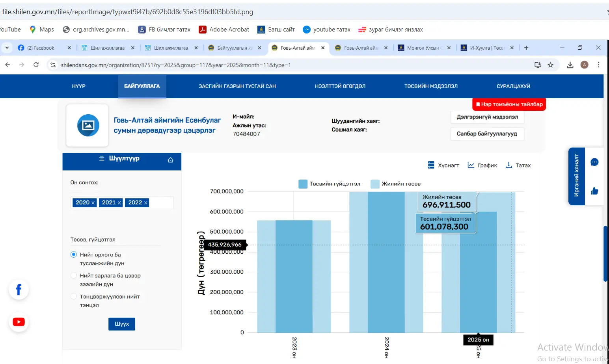Open the chat bubble feedback icon
Viewport: 609px width, 364px height.
click(x=594, y=162)
